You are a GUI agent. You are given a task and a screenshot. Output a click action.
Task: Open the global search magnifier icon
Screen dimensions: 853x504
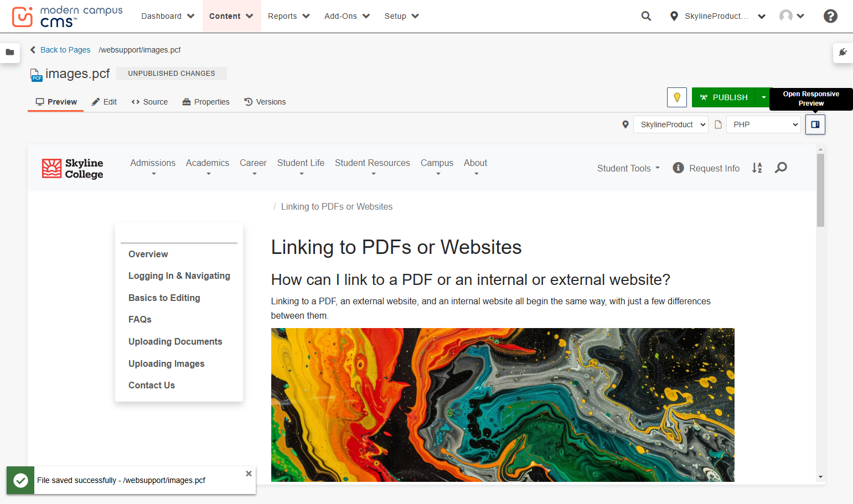pyautogui.click(x=646, y=16)
